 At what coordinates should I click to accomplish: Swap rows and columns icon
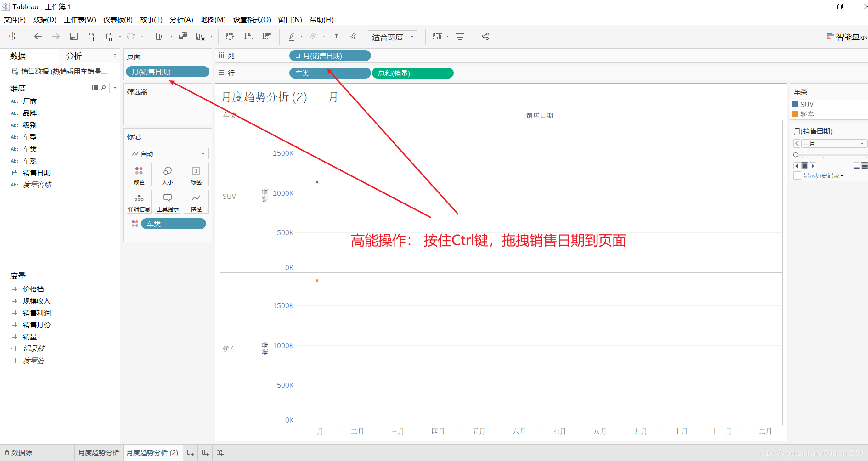coord(230,36)
